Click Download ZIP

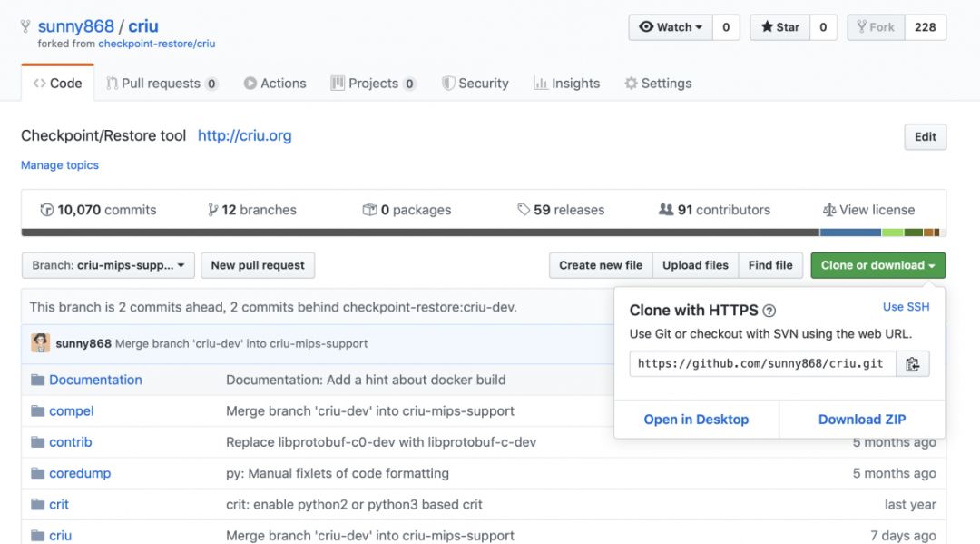862,420
